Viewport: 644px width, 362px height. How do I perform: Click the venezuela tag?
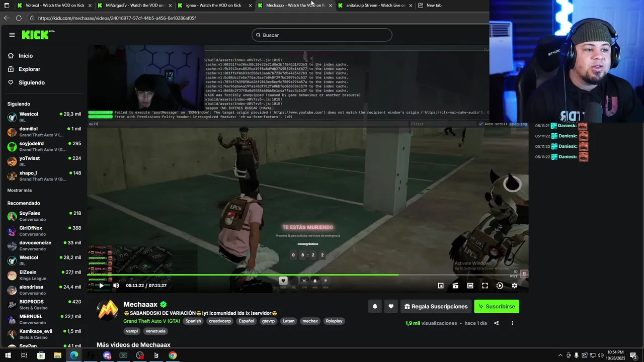click(155, 331)
